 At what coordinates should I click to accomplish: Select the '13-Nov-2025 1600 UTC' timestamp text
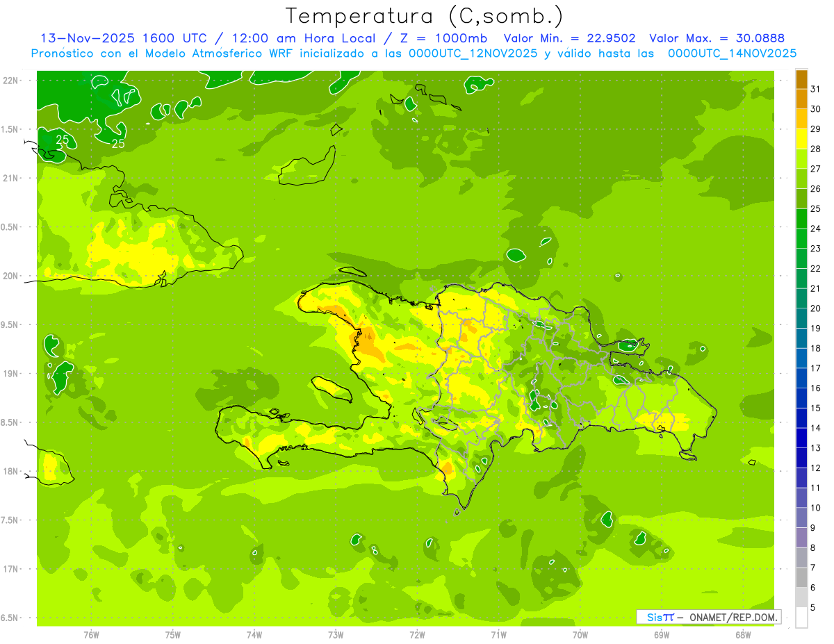123,39
